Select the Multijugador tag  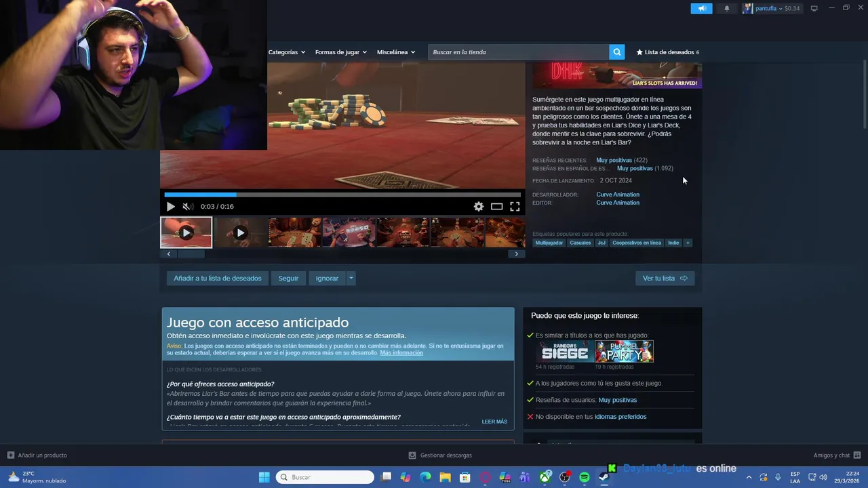point(549,243)
